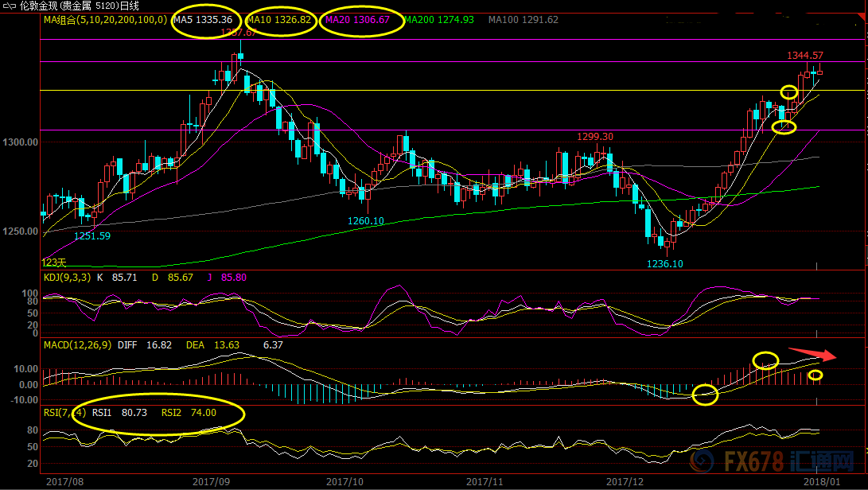Open MA组合 indicator parameter label
This screenshot has width=868, height=490.
(104, 20)
